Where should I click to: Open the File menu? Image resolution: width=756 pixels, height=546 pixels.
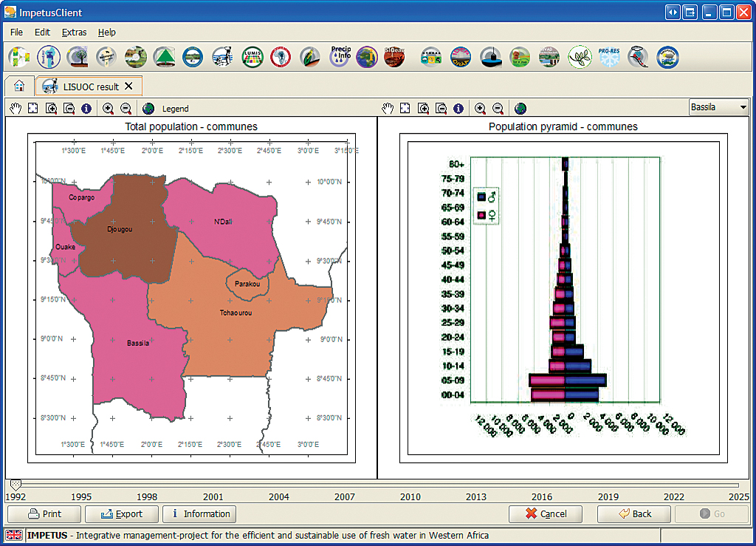(x=16, y=33)
